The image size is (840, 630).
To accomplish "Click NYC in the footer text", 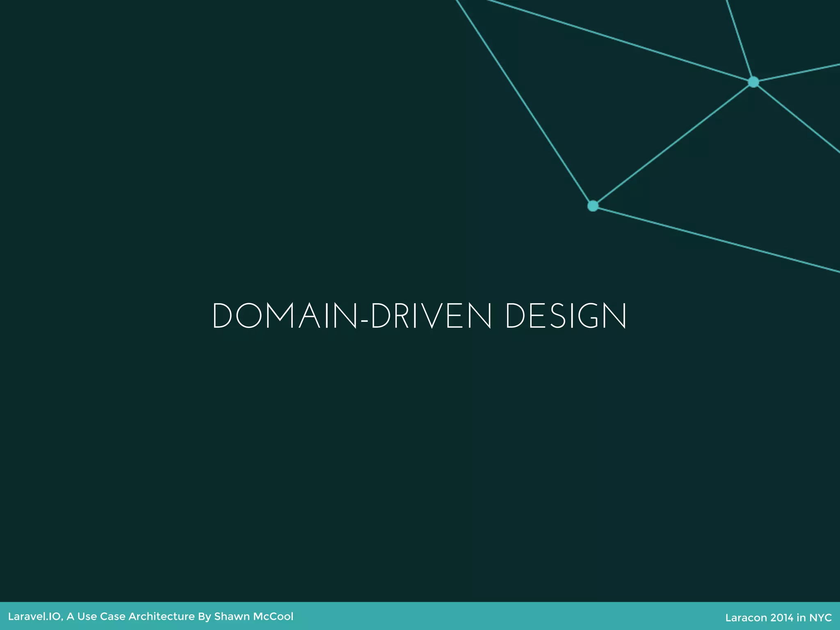I will coord(820,618).
